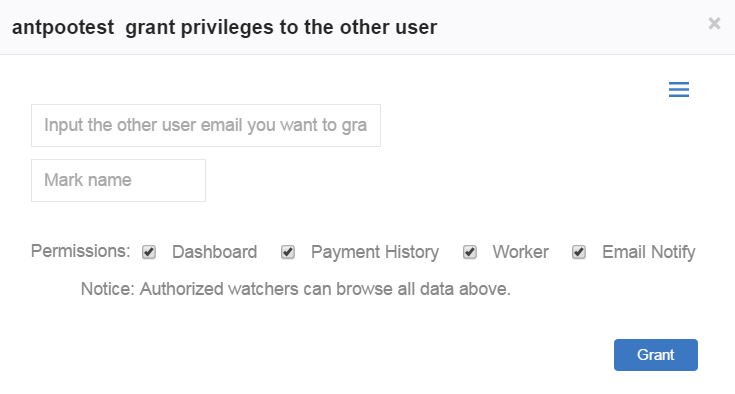
Task: Click the Dashboard label text
Action: pyautogui.click(x=214, y=252)
